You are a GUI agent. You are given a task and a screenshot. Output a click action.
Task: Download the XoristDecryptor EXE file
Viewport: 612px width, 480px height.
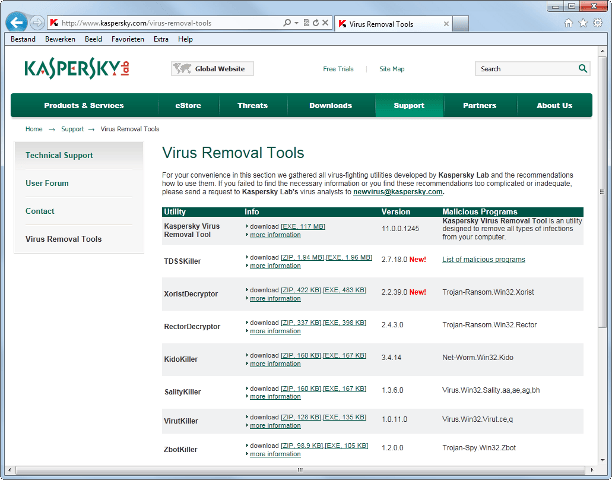[345, 290]
